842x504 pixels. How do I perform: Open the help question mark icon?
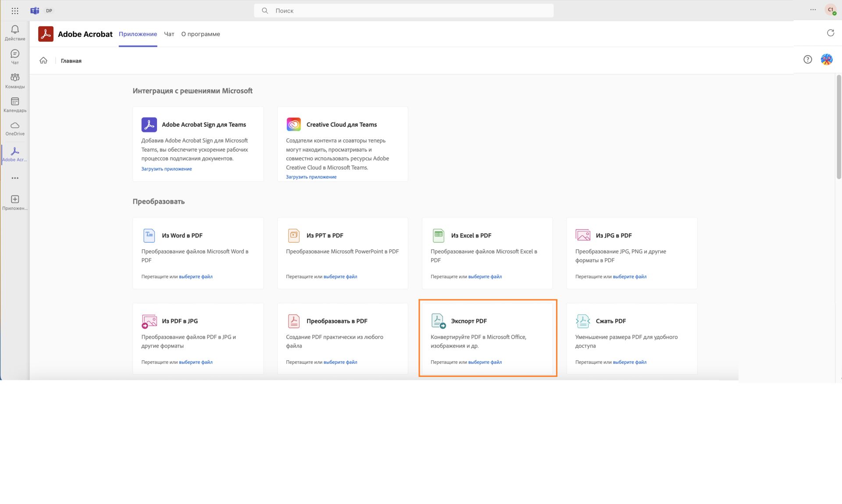(807, 59)
